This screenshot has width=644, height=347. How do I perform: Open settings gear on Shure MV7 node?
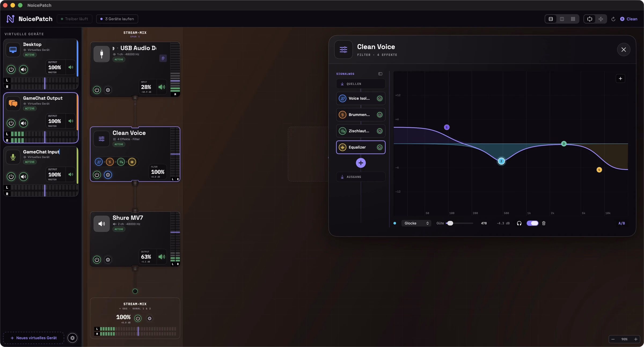pos(108,260)
